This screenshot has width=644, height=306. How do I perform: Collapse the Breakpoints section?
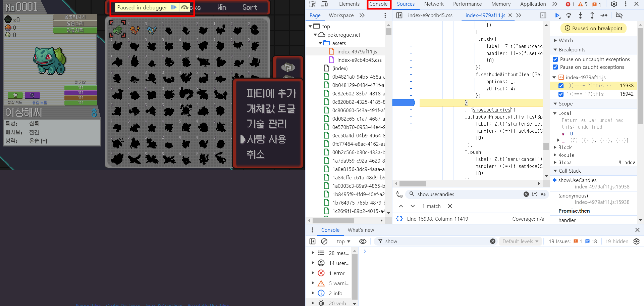coord(555,50)
